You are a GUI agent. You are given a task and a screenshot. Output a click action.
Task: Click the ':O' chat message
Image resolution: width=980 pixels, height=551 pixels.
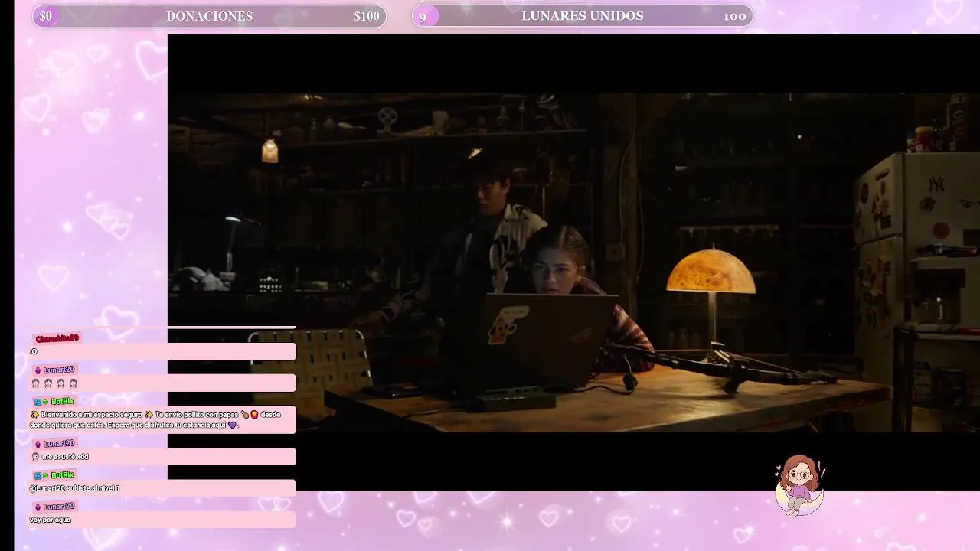click(162, 351)
